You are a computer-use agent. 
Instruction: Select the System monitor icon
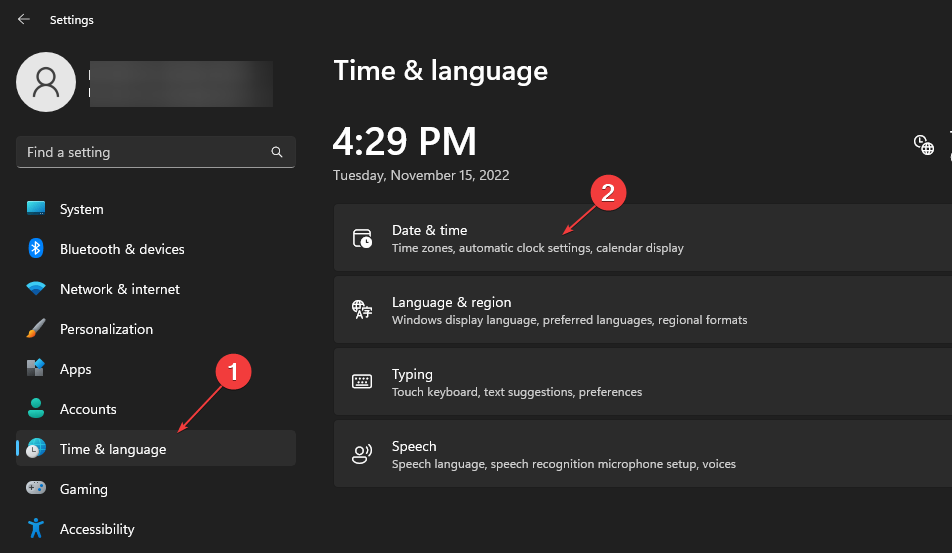36,208
